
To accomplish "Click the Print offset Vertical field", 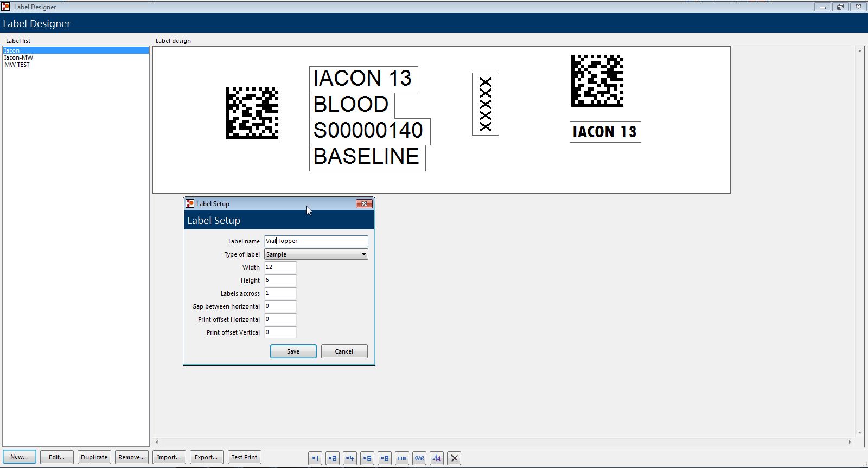I will point(280,332).
